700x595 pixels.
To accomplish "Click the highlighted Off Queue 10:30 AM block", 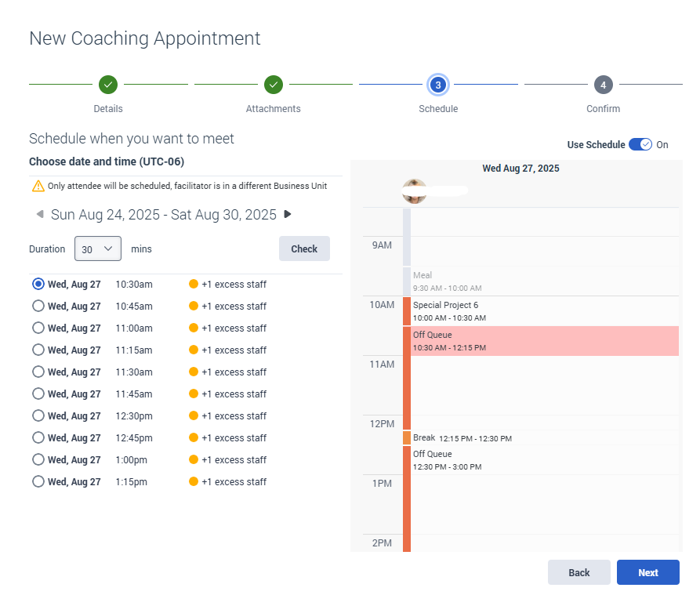I will (x=541, y=341).
